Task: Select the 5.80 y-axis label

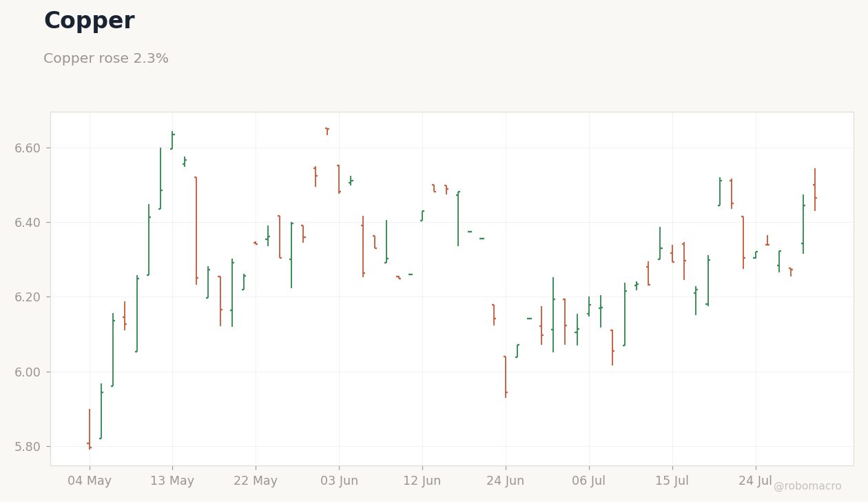Action: tap(28, 446)
